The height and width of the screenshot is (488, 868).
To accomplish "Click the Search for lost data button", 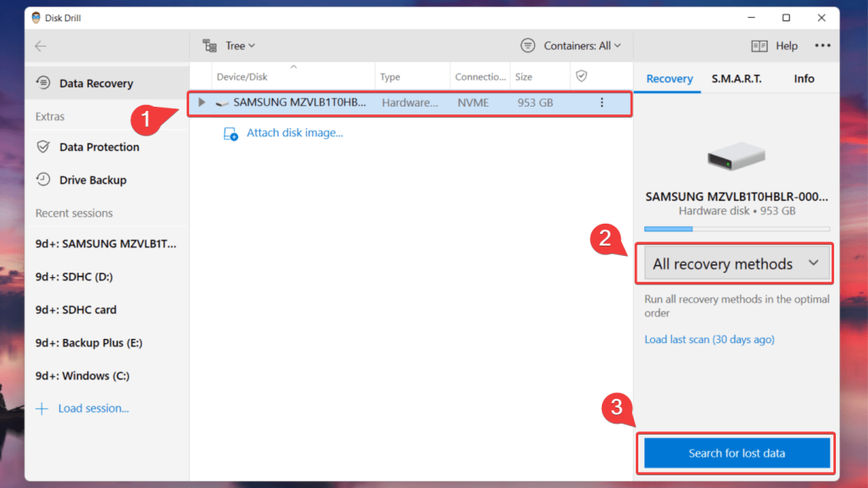I will (x=736, y=452).
